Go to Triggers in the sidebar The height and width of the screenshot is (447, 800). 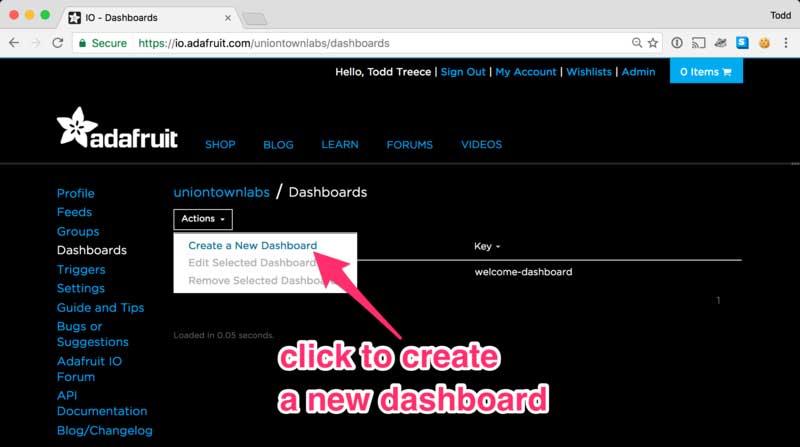81,269
